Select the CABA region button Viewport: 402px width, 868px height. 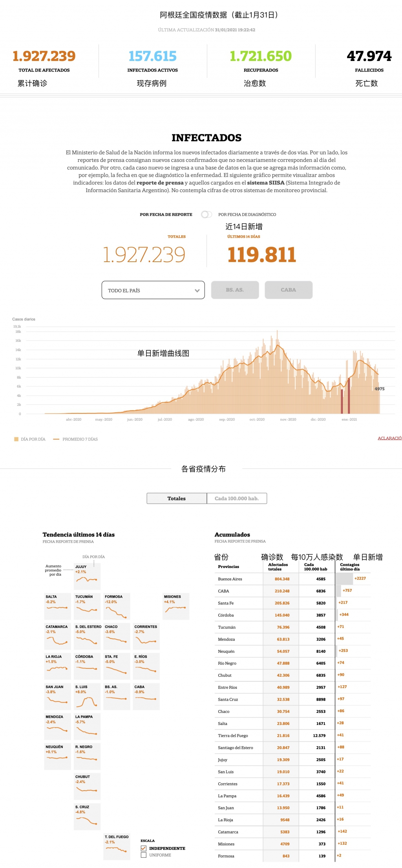289,290
